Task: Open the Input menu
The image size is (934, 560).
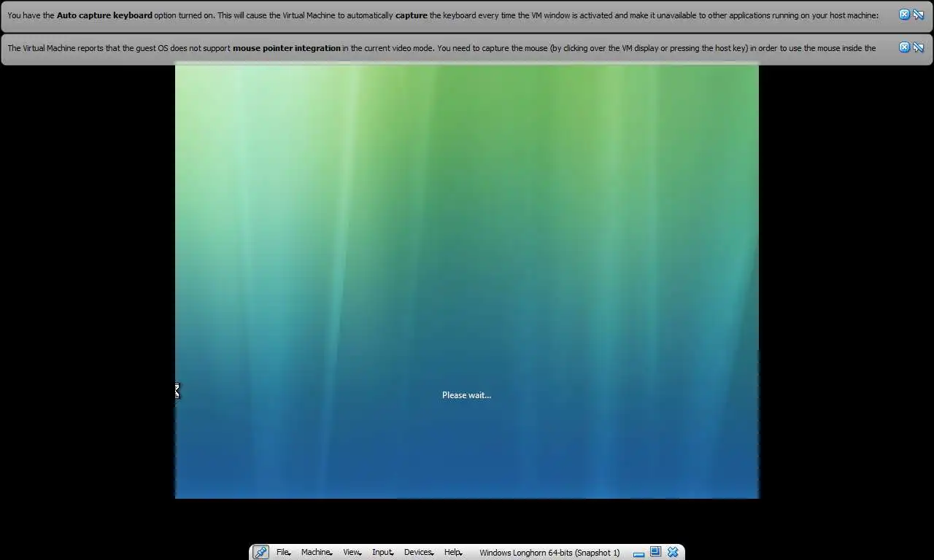Action: 382,552
